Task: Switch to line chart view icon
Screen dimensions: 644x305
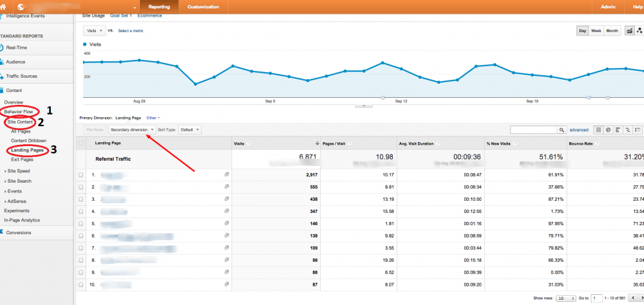Action: (629, 31)
